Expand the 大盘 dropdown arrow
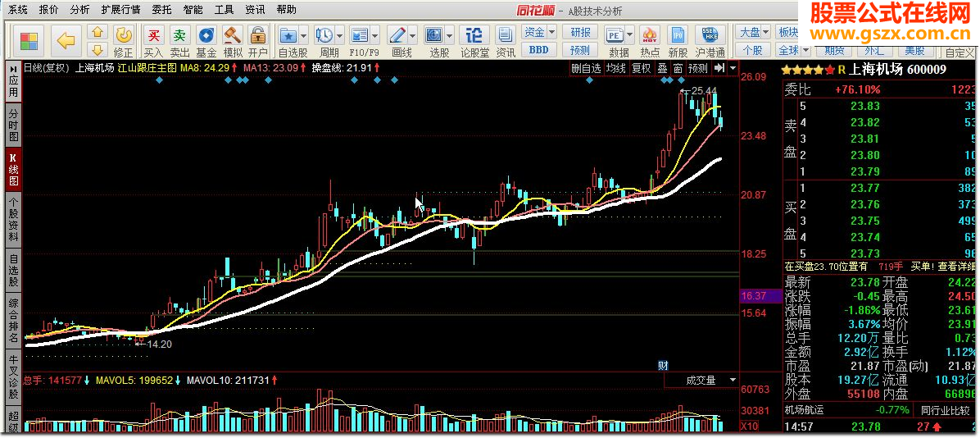Viewport: 980px width, 438px height. (765, 33)
